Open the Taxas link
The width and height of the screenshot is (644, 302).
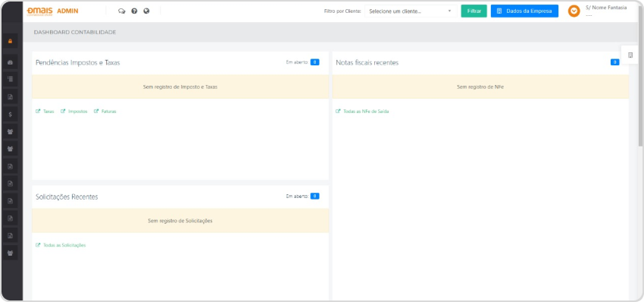pos(45,112)
